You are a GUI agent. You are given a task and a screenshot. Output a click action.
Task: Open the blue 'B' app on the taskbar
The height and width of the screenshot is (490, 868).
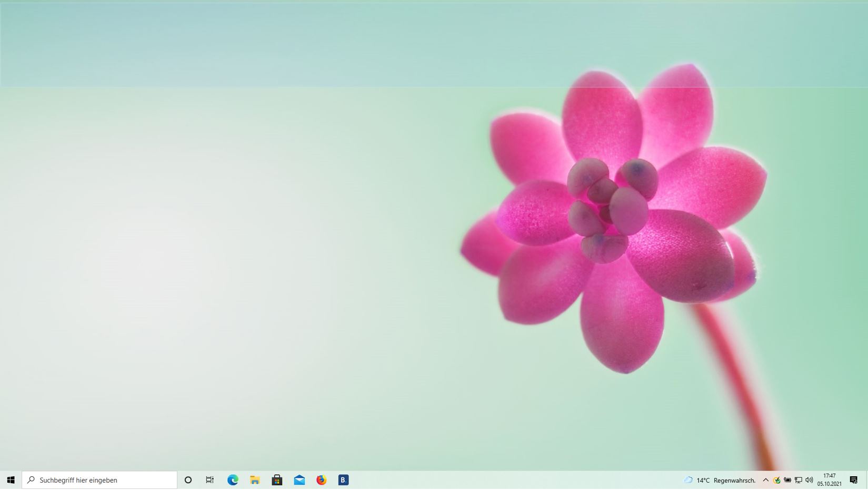(x=344, y=480)
